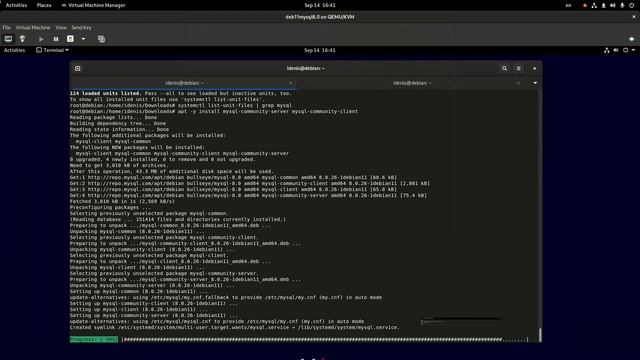Image resolution: width=640 pixels, height=360 pixels.
Task: Open Manage VM snapshots icon
Action: [102, 39]
